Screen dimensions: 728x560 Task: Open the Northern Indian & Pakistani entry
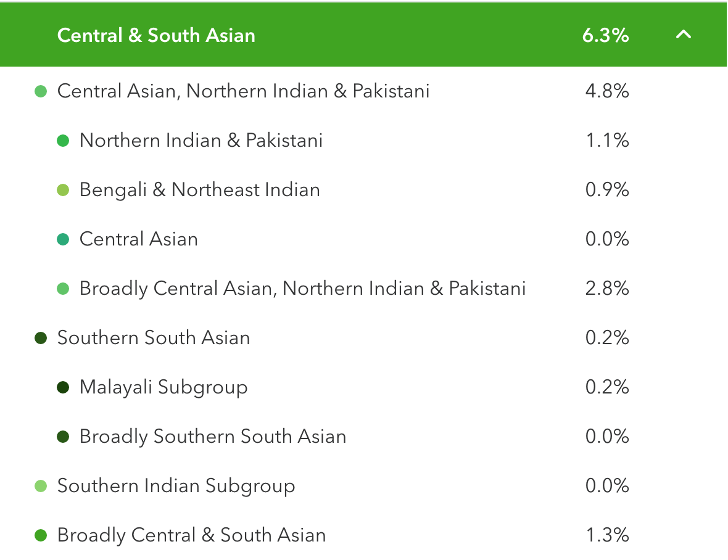(201, 141)
